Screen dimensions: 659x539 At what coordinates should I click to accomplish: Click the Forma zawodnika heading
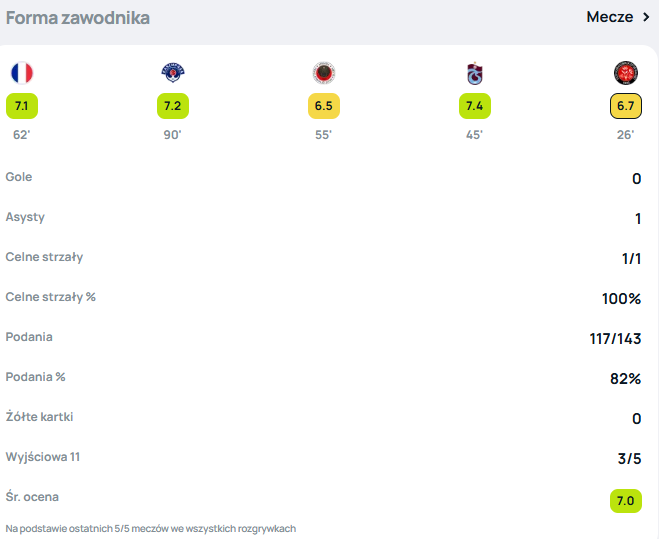pos(78,18)
